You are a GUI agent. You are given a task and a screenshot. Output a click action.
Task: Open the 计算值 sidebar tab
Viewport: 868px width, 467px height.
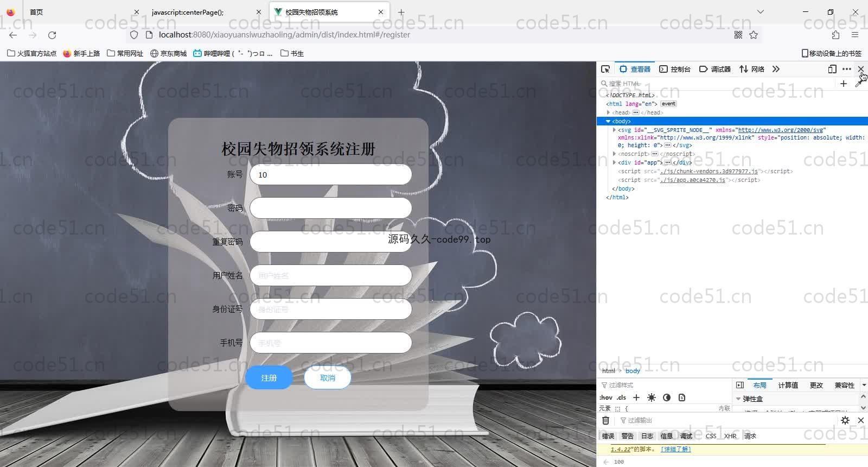click(x=788, y=385)
